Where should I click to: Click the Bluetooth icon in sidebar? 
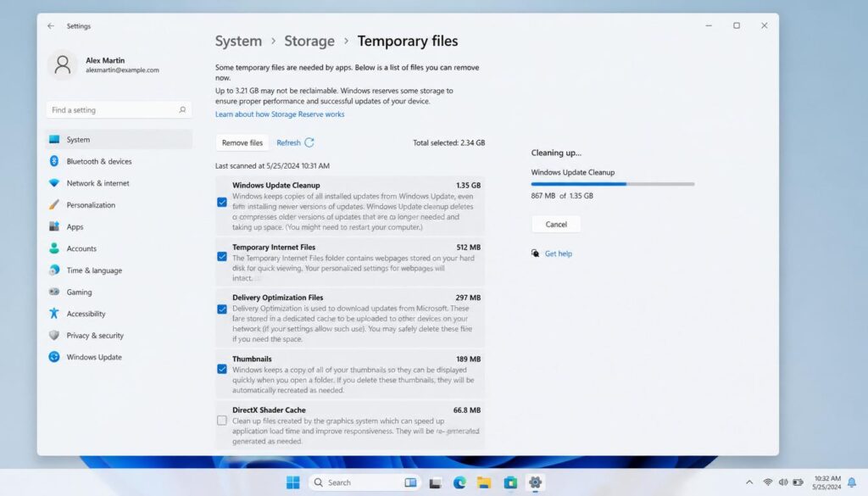(x=53, y=161)
